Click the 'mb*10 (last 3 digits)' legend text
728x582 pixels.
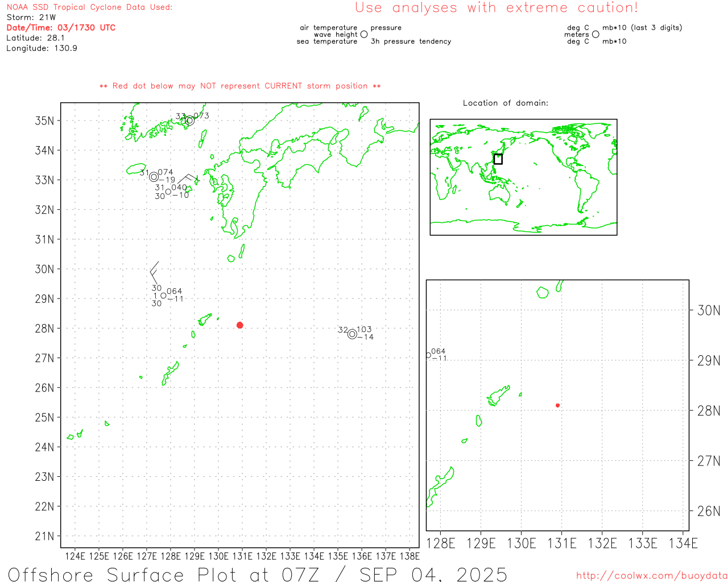point(642,28)
